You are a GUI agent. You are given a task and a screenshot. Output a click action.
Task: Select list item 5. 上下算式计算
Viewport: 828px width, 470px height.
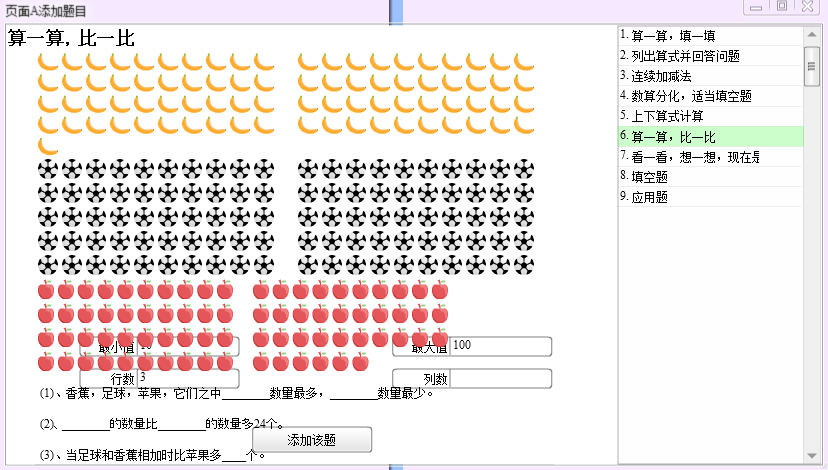711,116
